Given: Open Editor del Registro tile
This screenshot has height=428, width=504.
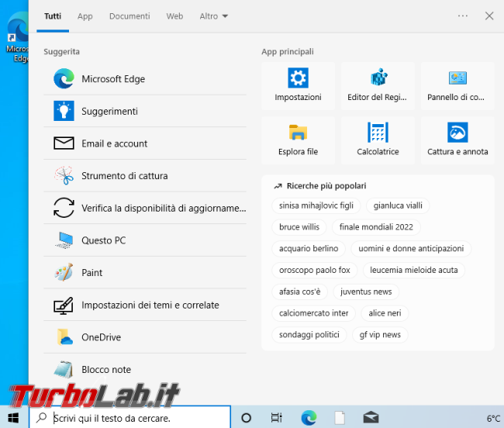Looking at the screenshot, I should pyautogui.click(x=378, y=86).
